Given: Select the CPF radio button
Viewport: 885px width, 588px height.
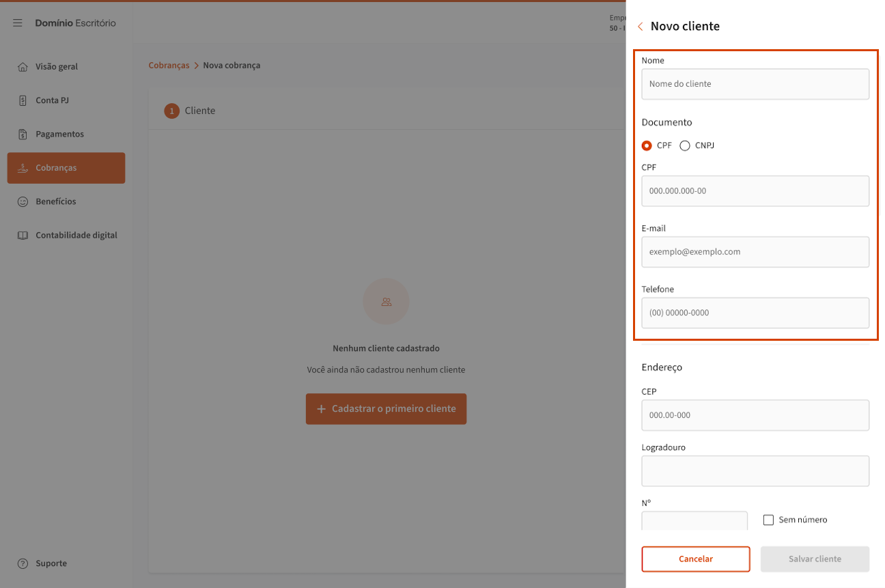Looking at the screenshot, I should (x=647, y=145).
